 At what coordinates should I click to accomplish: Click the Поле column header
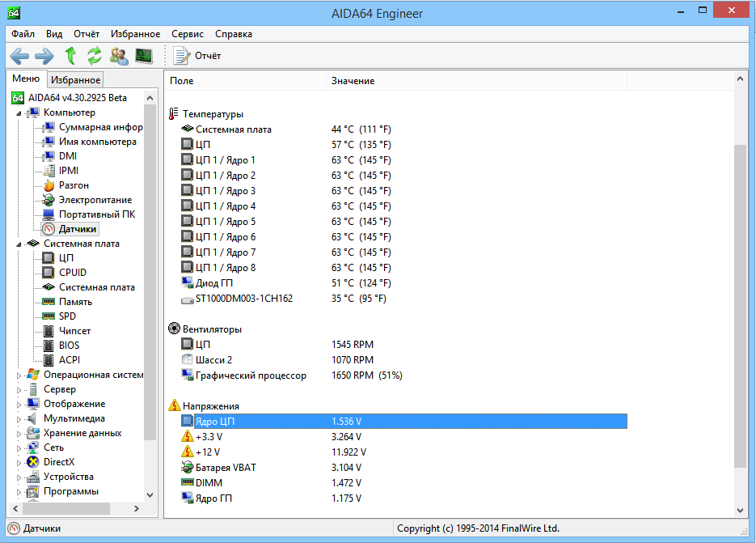point(246,81)
